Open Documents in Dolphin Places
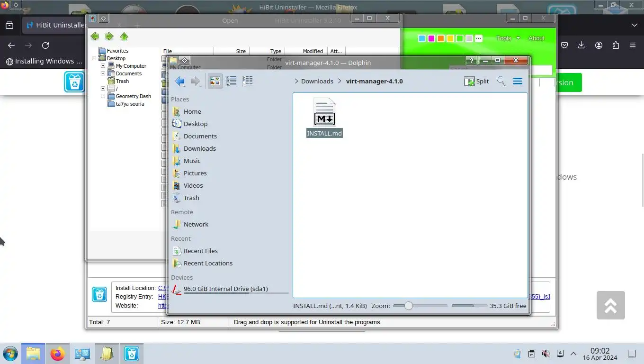The width and height of the screenshot is (644, 364). pos(200,136)
